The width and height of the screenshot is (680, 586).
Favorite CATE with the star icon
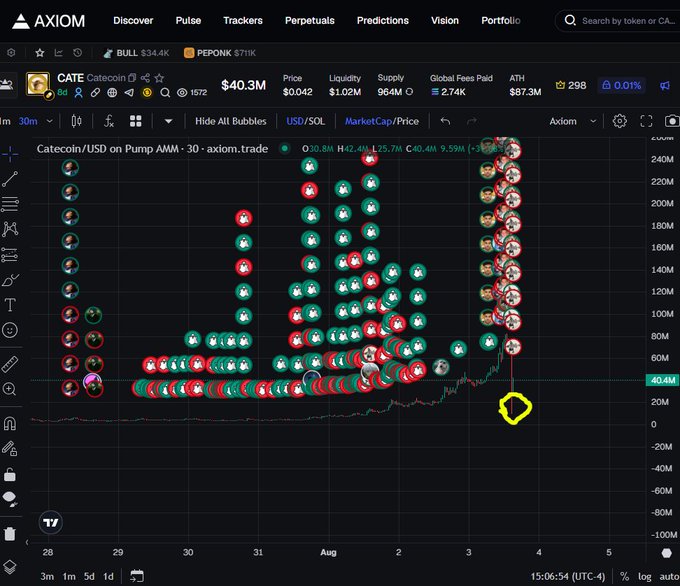(x=159, y=78)
